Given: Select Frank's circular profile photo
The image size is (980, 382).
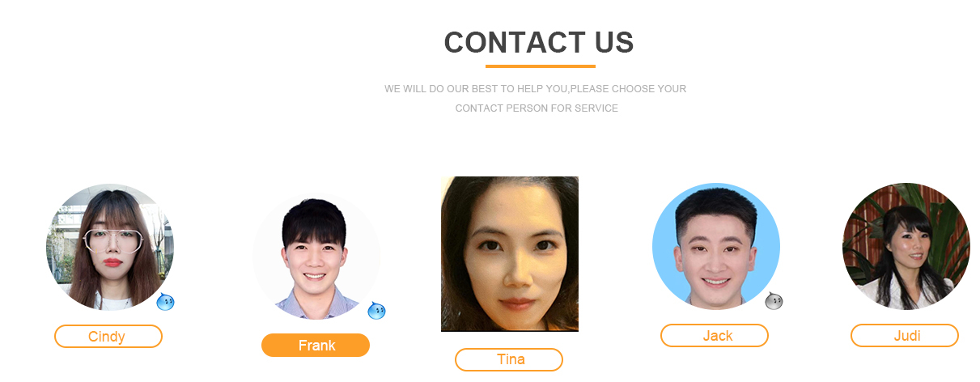Looking at the screenshot, I should pyautogui.click(x=316, y=256).
